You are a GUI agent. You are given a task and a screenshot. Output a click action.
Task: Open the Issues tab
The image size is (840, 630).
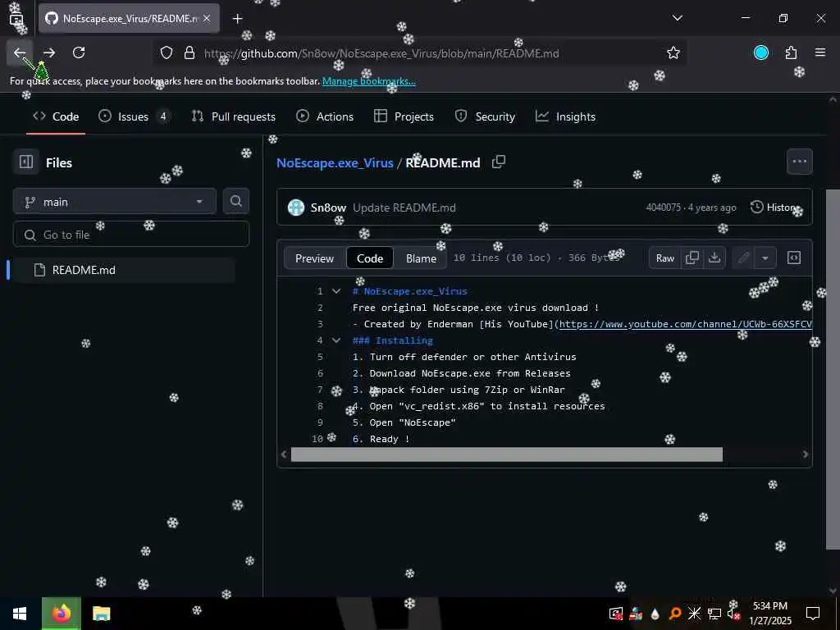(x=134, y=116)
